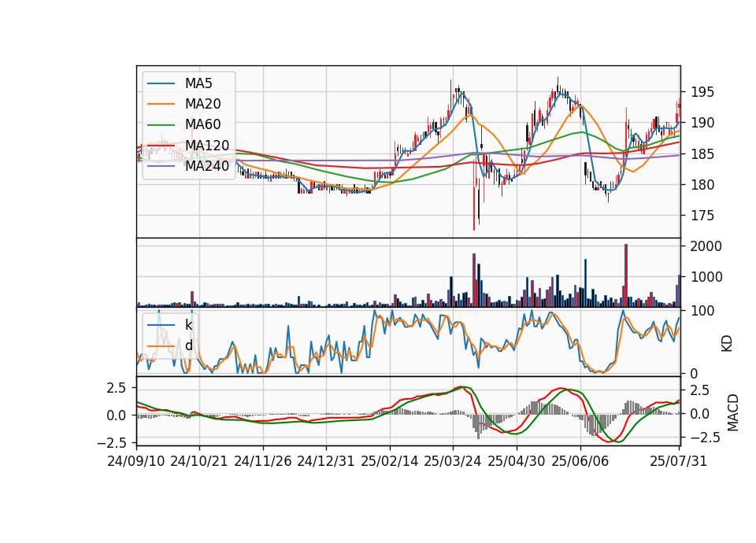Click the 195 price axis label

coord(702,92)
